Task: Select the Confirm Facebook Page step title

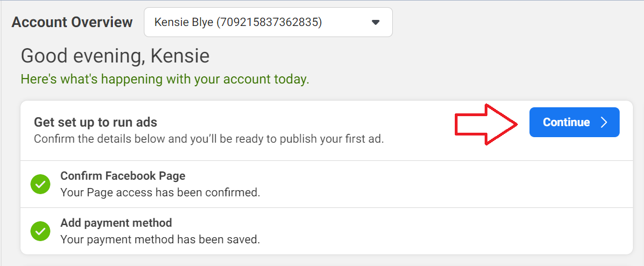Action: (x=123, y=176)
